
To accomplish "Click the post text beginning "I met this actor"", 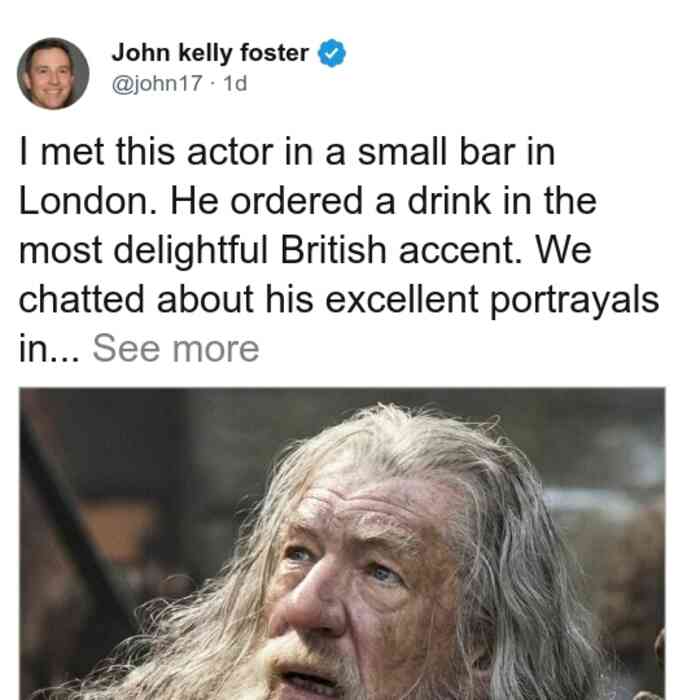I will tap(338, 250).
